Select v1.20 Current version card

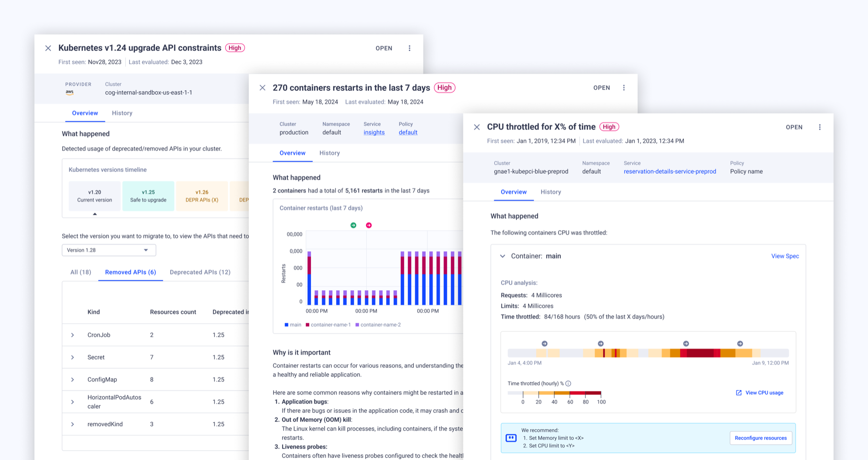[x=95, y=196]
